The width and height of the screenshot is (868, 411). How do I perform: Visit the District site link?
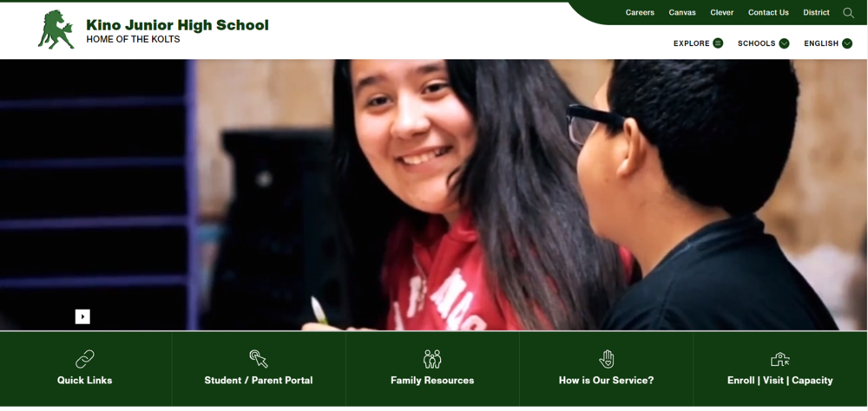pyautogui.click(x=817, y=12)
